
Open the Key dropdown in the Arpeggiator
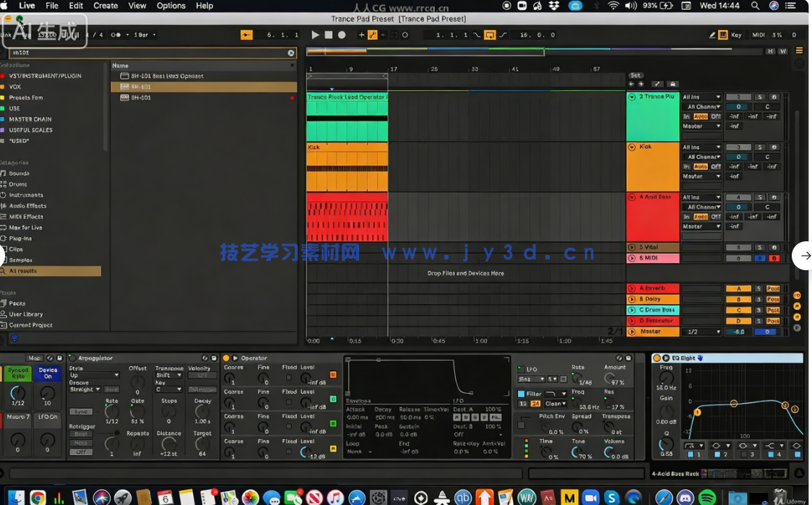(168, 390)
